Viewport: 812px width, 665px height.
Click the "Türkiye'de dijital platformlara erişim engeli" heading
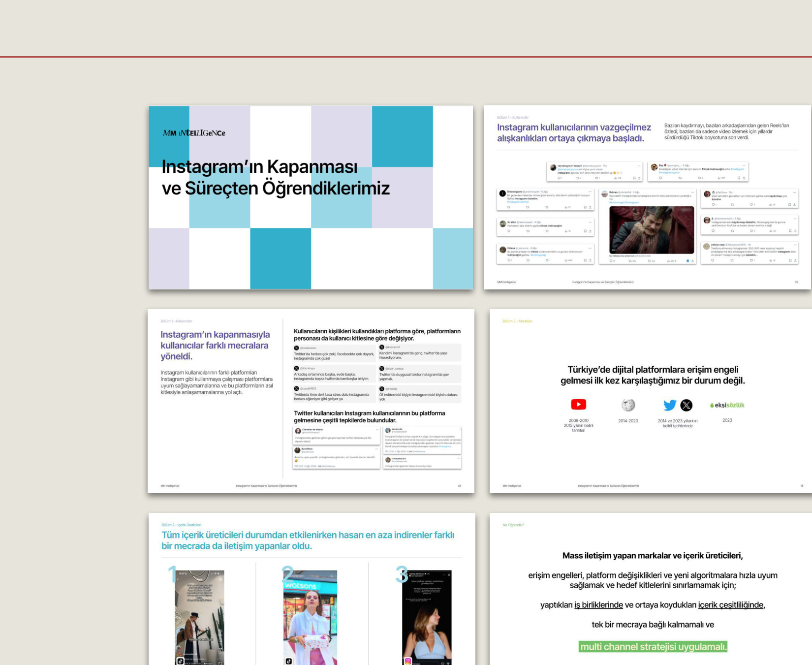[x=653, y=375]
